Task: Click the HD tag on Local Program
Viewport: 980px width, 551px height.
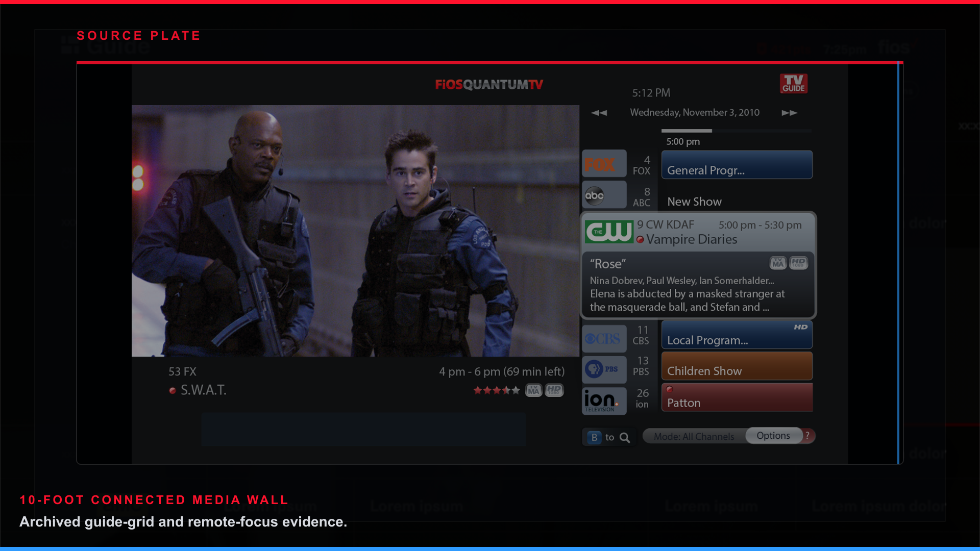Action: [801, 327]
